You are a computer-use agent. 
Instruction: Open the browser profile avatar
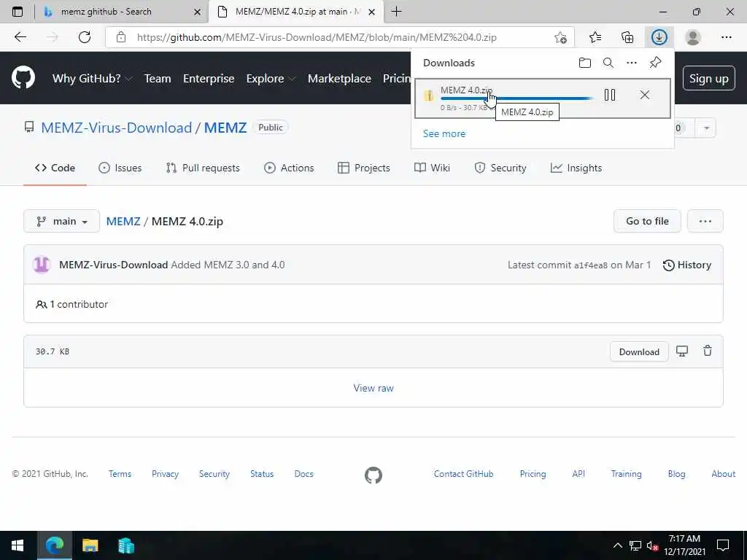tap(693, 37)
